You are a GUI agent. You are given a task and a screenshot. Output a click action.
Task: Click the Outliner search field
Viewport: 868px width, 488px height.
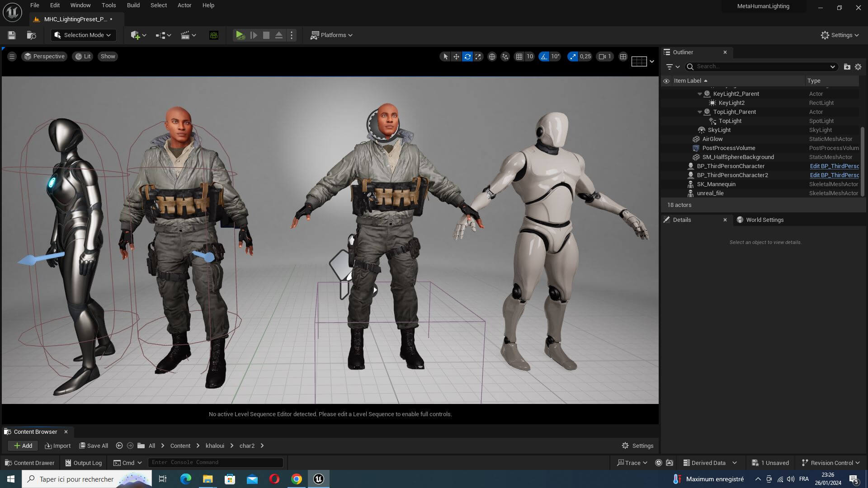pos(760,66)
